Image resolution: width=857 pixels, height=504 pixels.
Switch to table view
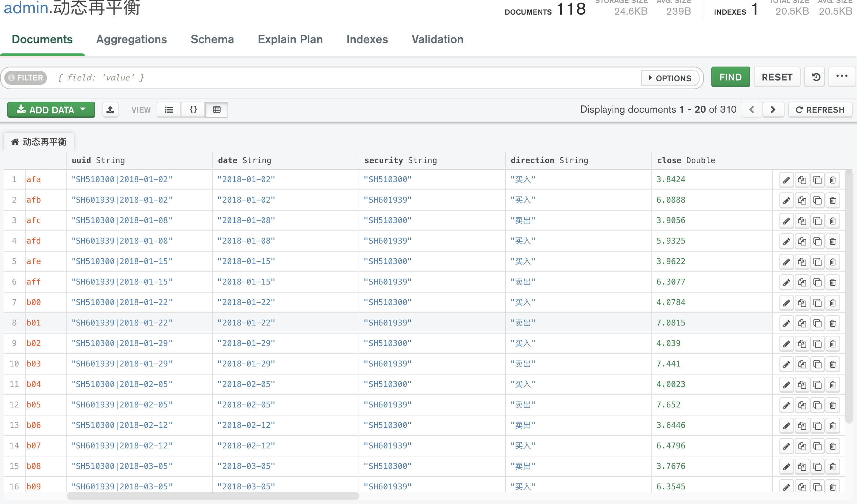click(x=217, y=110)
